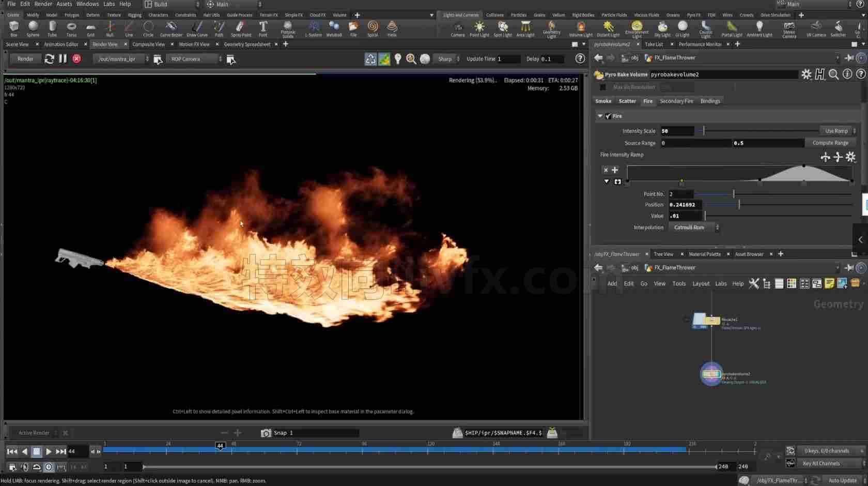This screenshot has width=868, height=486.
Task: Select the Font shelf tool
Action: click(x=263, y=29)
